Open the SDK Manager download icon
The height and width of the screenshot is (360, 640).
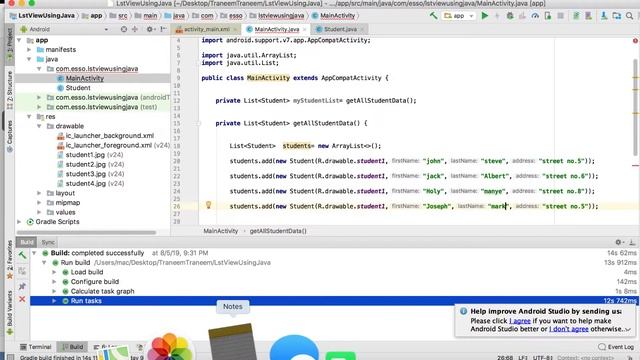tap(604, 16)
